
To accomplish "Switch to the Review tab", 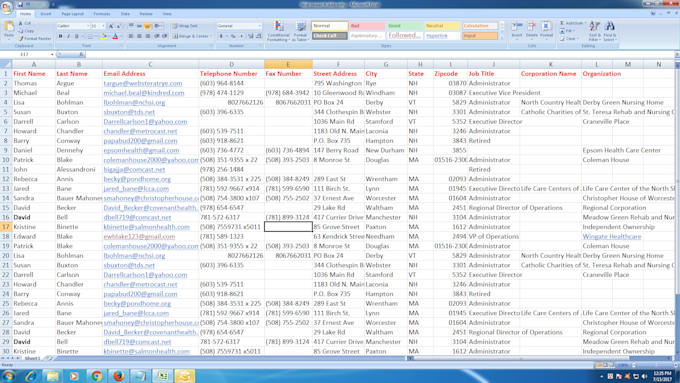I will point(146,14).
